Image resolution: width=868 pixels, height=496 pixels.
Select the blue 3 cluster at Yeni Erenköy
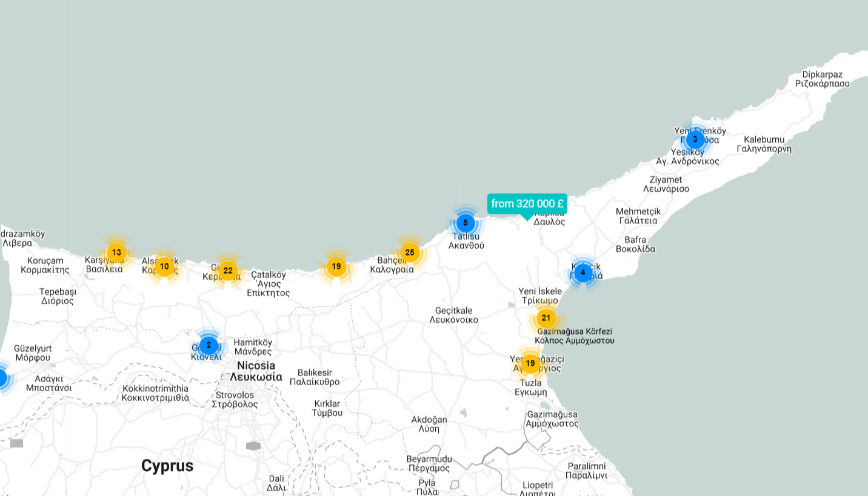695,140
